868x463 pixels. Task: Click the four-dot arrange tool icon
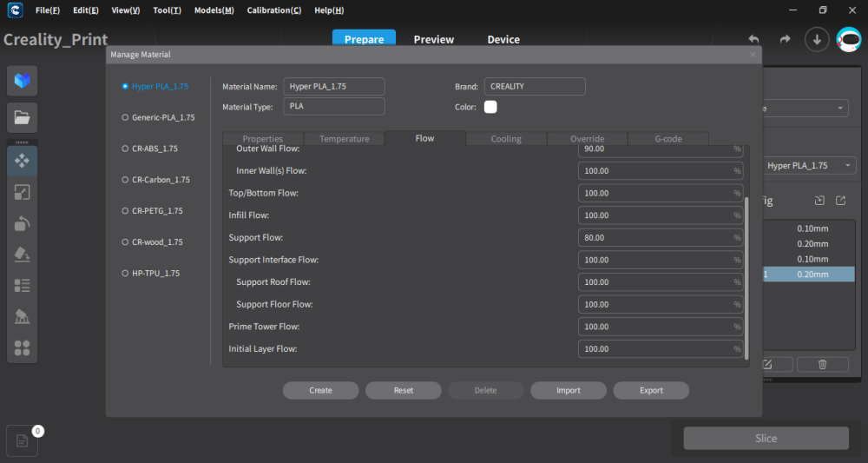point(23,347)
